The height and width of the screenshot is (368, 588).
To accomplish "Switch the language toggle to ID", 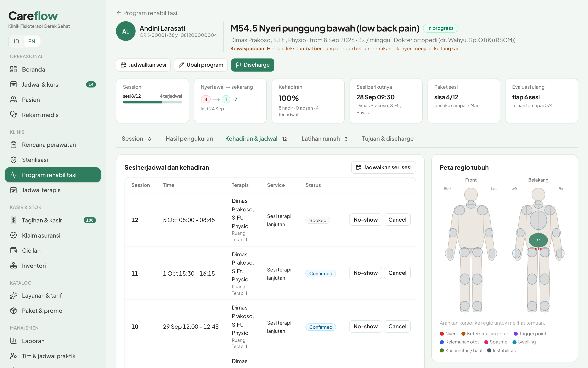I will coord(16,41).
